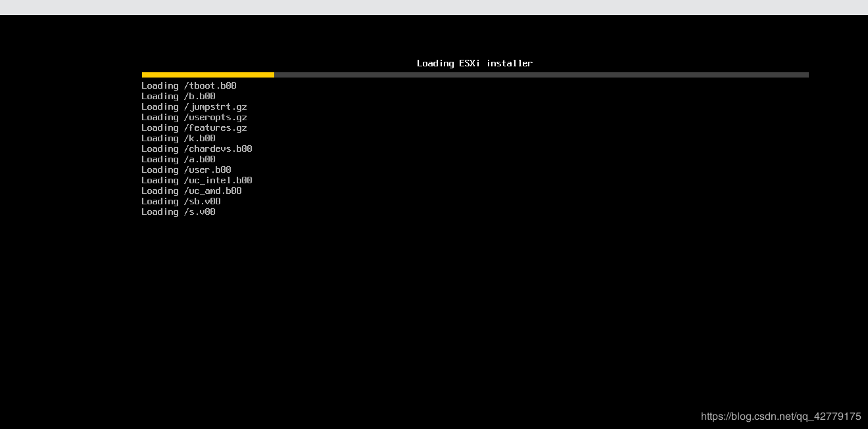Click the yellow filled part of progress bar
This screenshot has width=868, height=429.
pyautogui.click(x=208, y=75)
